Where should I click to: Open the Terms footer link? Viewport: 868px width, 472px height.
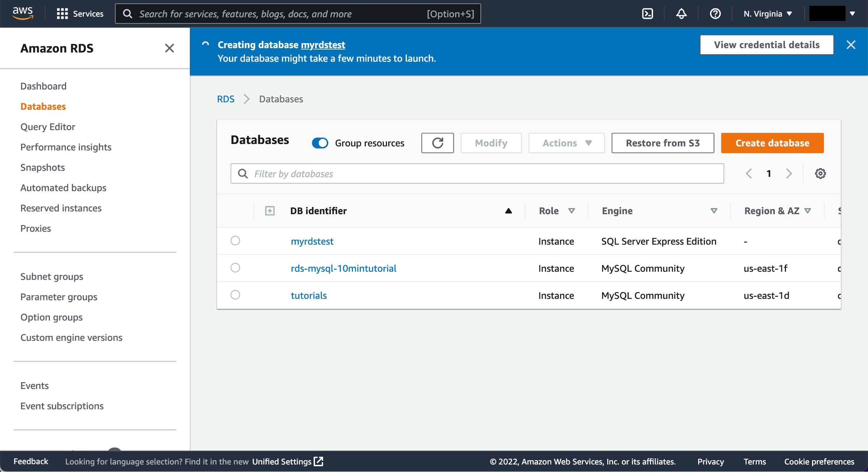(754, 462)
